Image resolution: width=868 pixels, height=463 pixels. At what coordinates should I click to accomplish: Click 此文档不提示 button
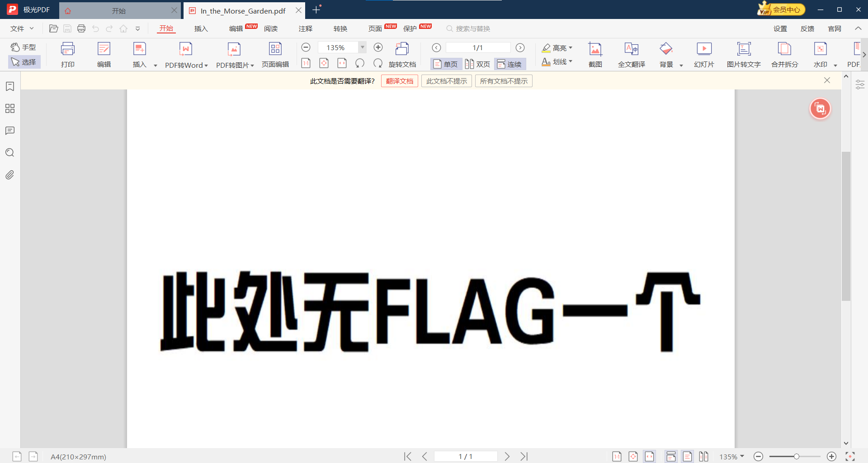pyautogui.click(x=447, y=81)
